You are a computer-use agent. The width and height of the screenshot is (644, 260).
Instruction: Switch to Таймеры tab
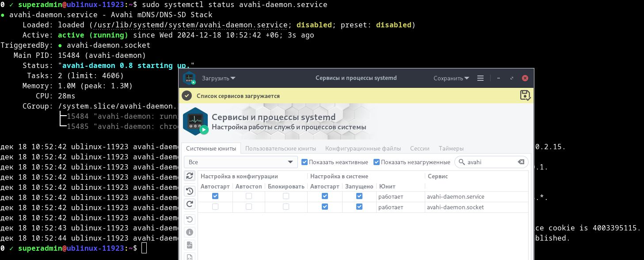click(x=451, y=149)
